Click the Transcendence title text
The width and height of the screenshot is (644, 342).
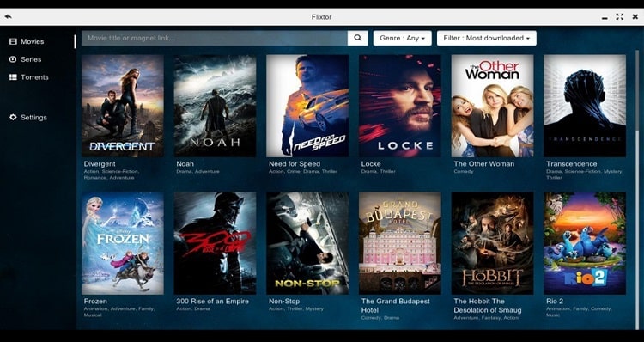[571, 163]
